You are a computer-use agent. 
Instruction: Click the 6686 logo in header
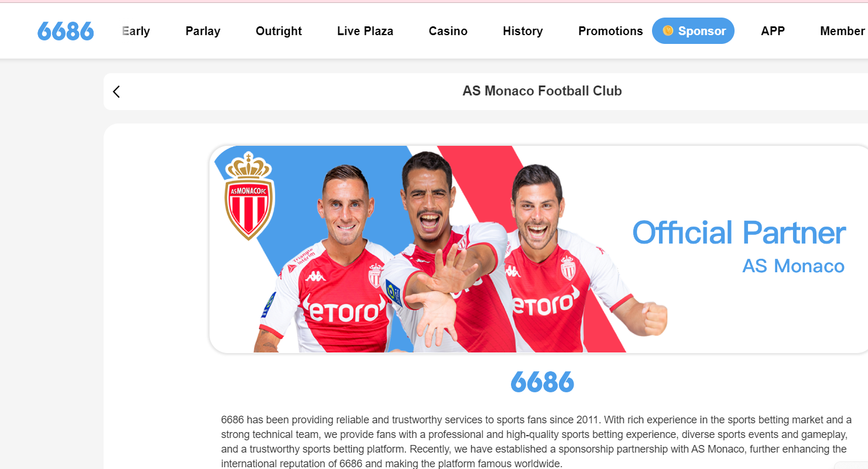(66, 31)
